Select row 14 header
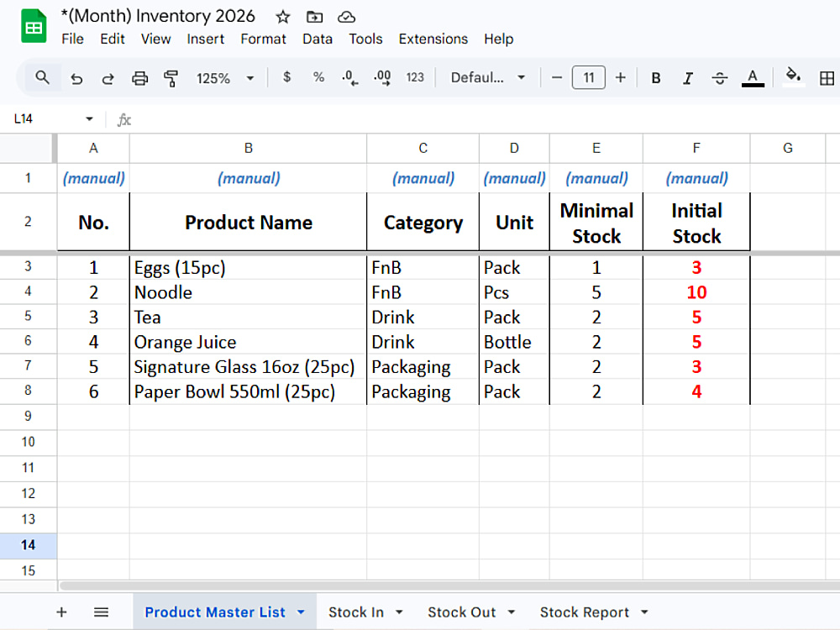The image size is (840, 630). [28, 545]
